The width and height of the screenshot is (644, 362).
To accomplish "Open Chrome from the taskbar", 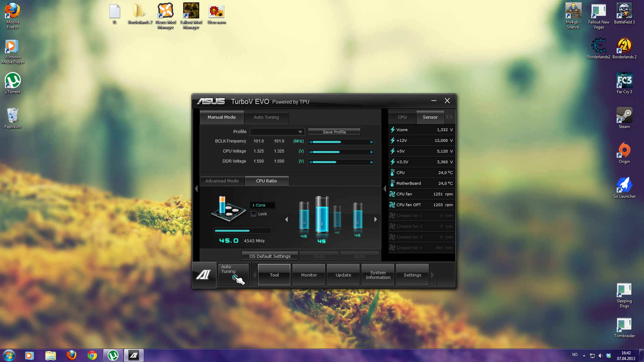I will click(x=92, y=355).
